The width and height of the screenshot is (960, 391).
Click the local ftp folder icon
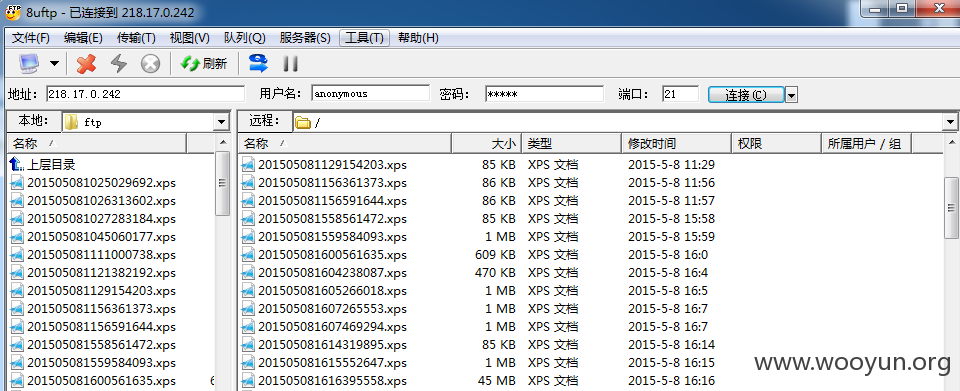[x=72, y=122]
